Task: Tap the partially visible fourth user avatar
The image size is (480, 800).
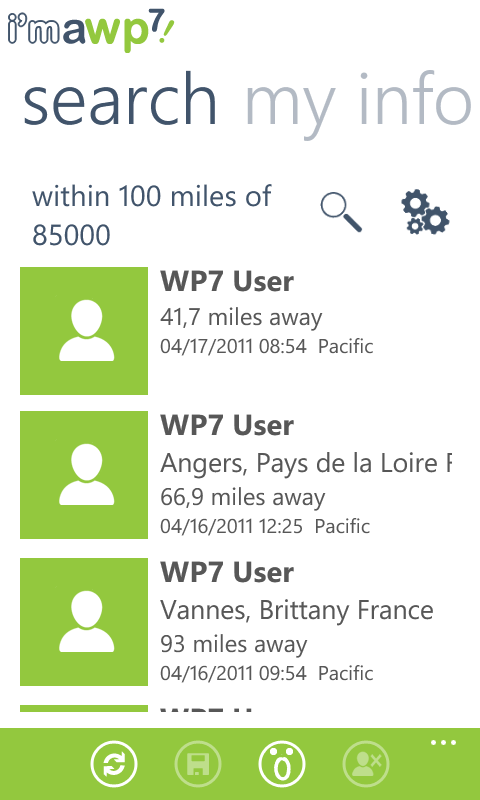Action: 84,709
